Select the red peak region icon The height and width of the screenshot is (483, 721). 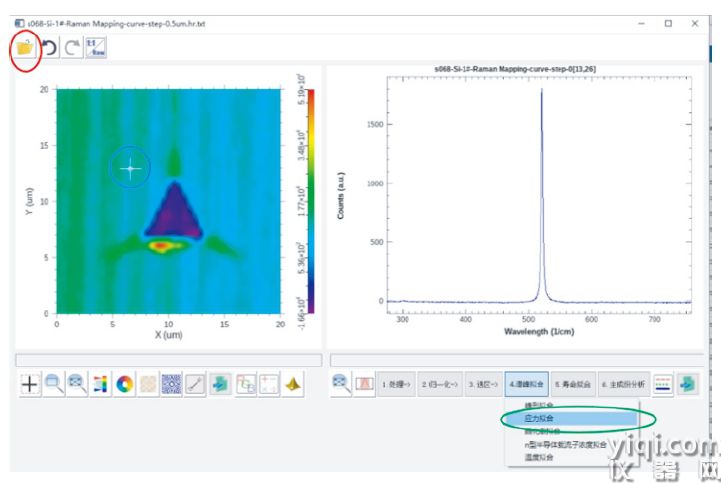pyautogui.click(x=365, y=384)
